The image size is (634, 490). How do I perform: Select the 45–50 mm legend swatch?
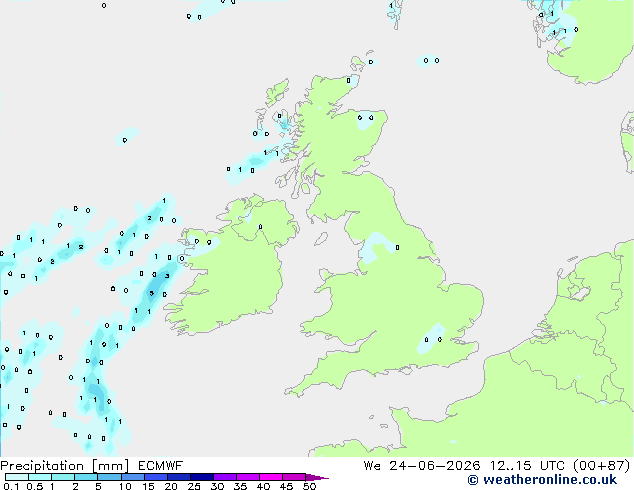pyautogui.click(x=294, y=477)
